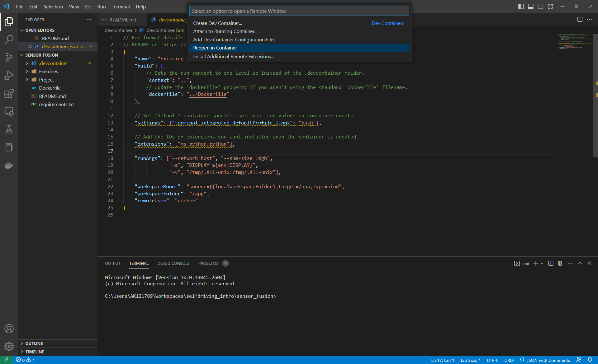The image size is (598, 364).
Task: Open the Remote Explorer view
Action: (9, 112)
